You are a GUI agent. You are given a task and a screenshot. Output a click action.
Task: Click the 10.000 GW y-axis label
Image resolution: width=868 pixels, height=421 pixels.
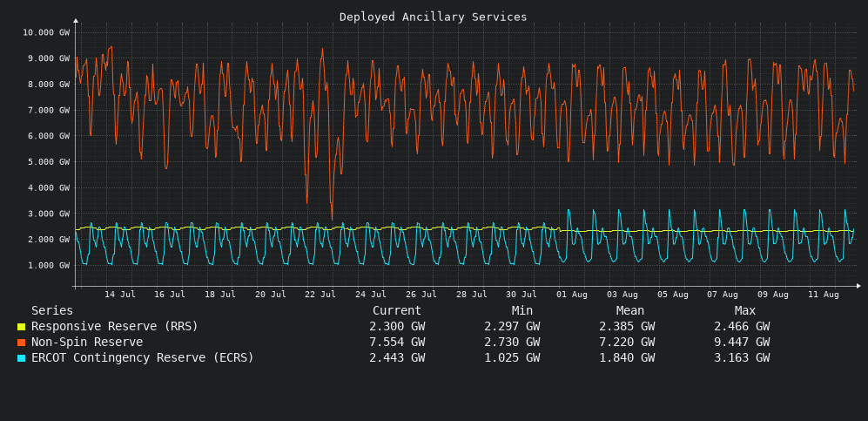[46, 32]
